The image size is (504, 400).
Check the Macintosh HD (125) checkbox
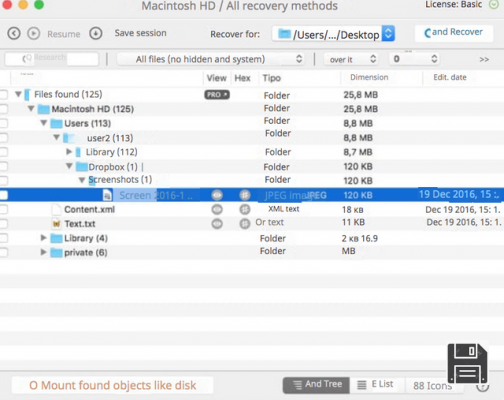(x=3, y=109)
